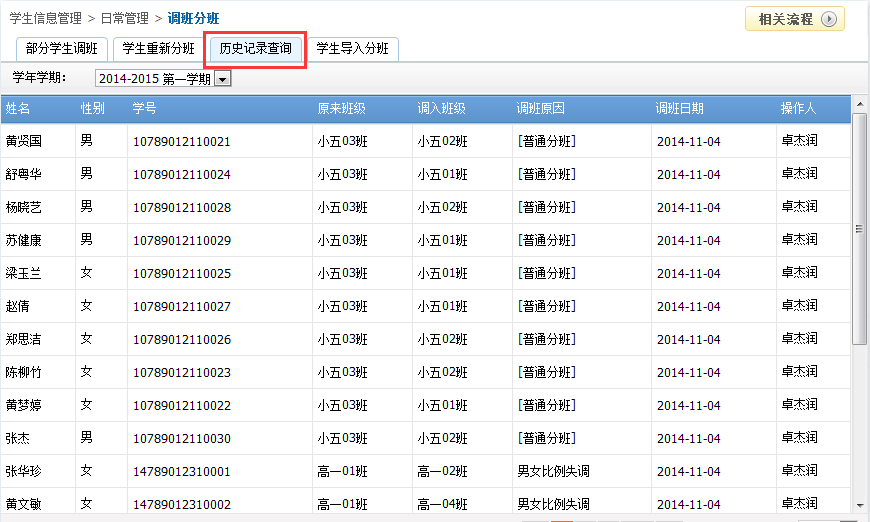Switch to 部分学生调班 tab
This screenshot has height=522, width=870.
pyautogui.click(x=62, y=49)
